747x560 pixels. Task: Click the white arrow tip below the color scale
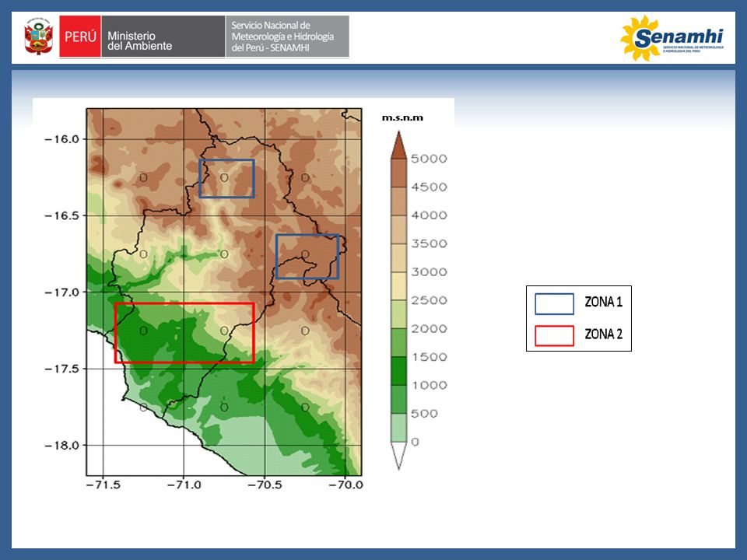coord(398,457)
